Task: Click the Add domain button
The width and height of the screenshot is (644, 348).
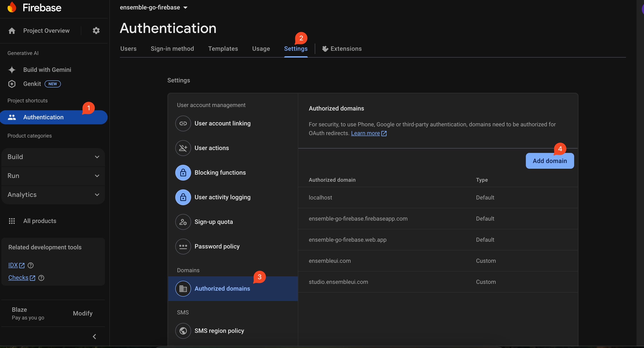Action: point(550,161)
